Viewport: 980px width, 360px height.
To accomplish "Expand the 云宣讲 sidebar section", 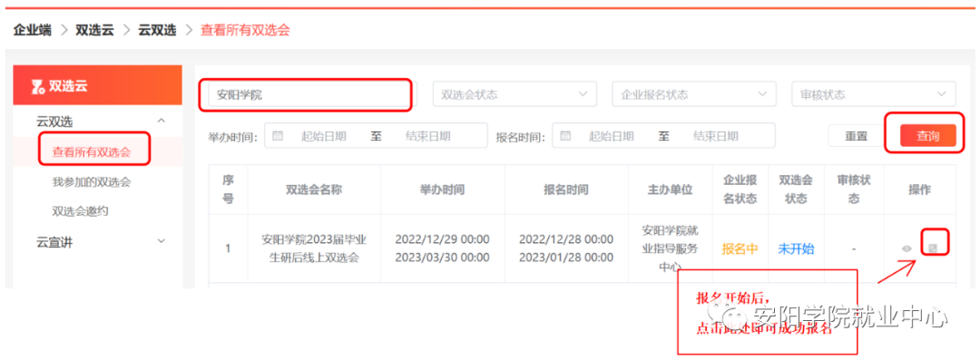I will coord(162,241).
